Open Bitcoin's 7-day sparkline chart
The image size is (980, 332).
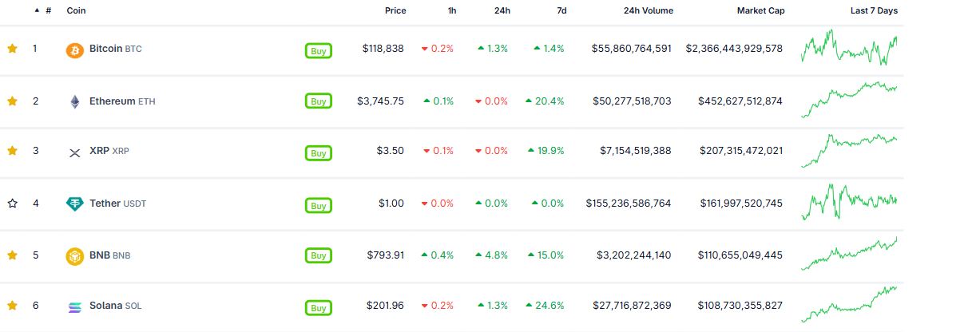click(x=849, y=48)
